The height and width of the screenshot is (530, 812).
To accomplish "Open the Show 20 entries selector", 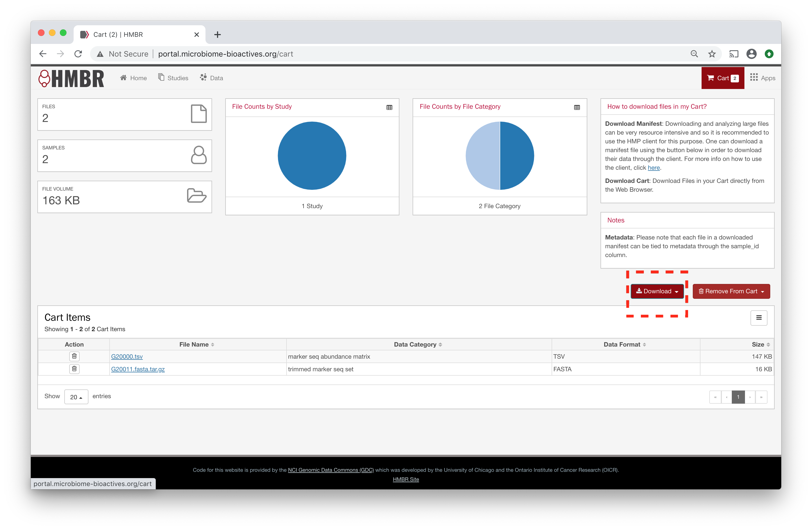I will pyautogui.click(x=76, y=397).
